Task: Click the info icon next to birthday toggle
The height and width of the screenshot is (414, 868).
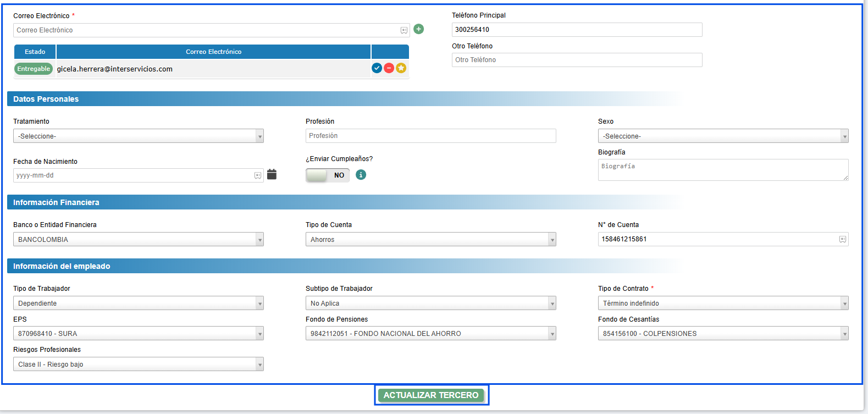Action: [x=361, y=175]
